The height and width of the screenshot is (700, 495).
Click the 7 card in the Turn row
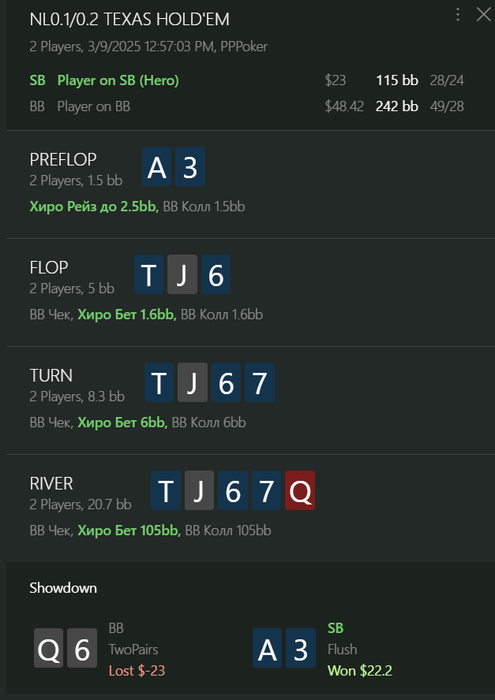pyautogui.click(x=259, y=383)
